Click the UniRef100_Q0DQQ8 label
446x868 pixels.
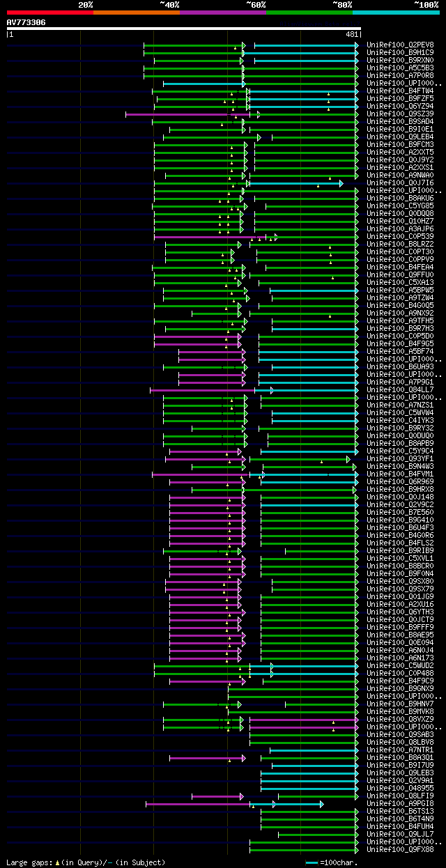[x=400, y=213]
